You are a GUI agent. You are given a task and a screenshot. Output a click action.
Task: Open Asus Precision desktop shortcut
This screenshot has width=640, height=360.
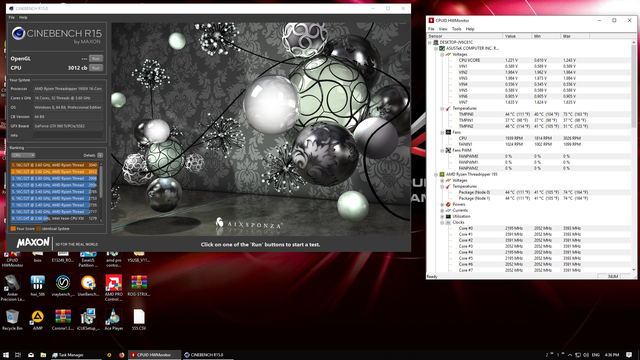click(x=12, y=288)
